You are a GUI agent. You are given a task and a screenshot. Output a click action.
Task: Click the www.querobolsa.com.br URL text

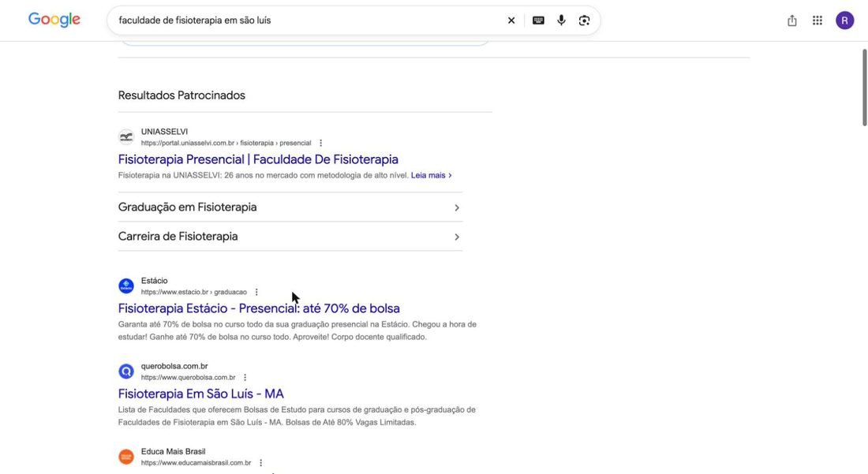click(x=189, y=377)
